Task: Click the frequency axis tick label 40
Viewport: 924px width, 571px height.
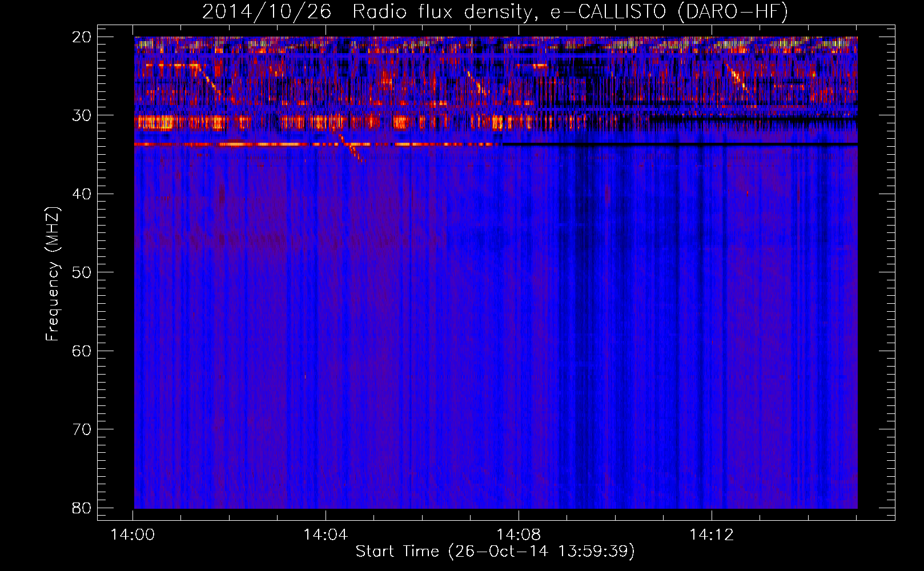Action: (82, 194)
